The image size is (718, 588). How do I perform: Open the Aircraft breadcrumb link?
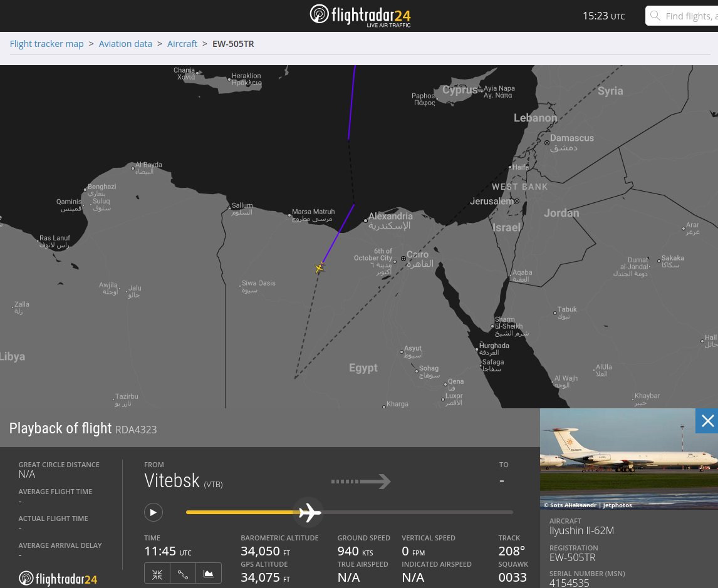(182, 44)
